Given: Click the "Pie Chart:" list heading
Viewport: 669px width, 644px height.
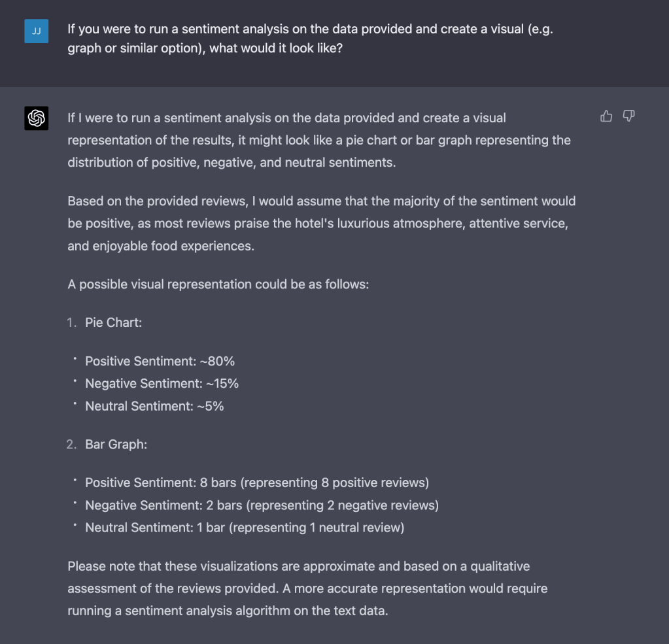Looking at the screenshot, I should (113, 322).
